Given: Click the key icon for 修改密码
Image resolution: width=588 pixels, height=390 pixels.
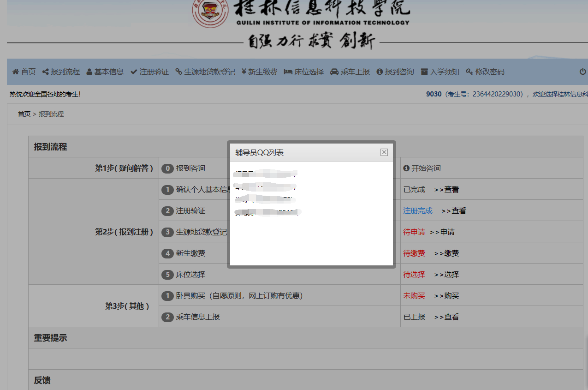Looking at the screenshot, I should click(469, 72).
